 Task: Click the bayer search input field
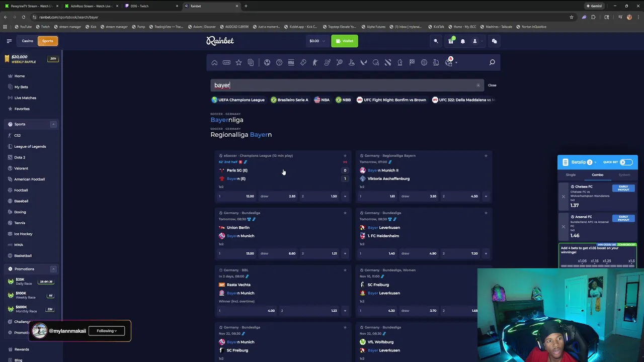click(x=347, y=85)
